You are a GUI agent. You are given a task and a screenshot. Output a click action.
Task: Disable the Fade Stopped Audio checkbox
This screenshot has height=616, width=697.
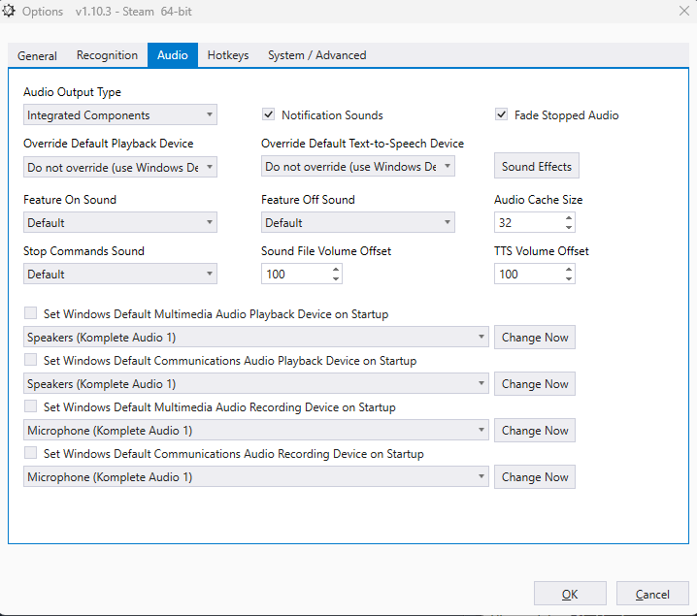point(502,114)
